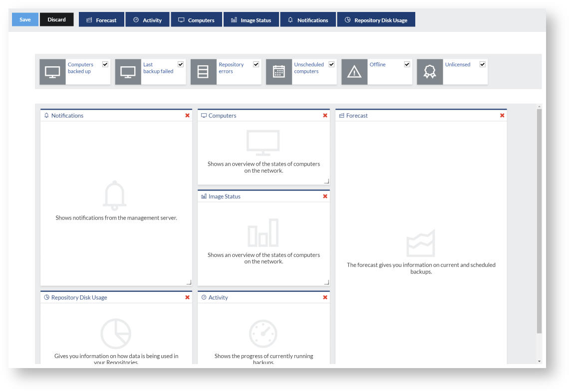Viewport: 570px width, 392px height.
Task: Add the Repository Disk Usage widget from toolbar
Action: point(376,20)
